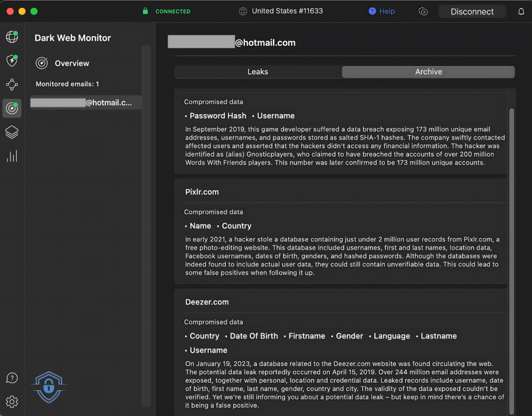This screenshot has width=532, height=416.
Task: Click the green padlock connected icon
Action: pyautogui.click(x=145, y=11)
